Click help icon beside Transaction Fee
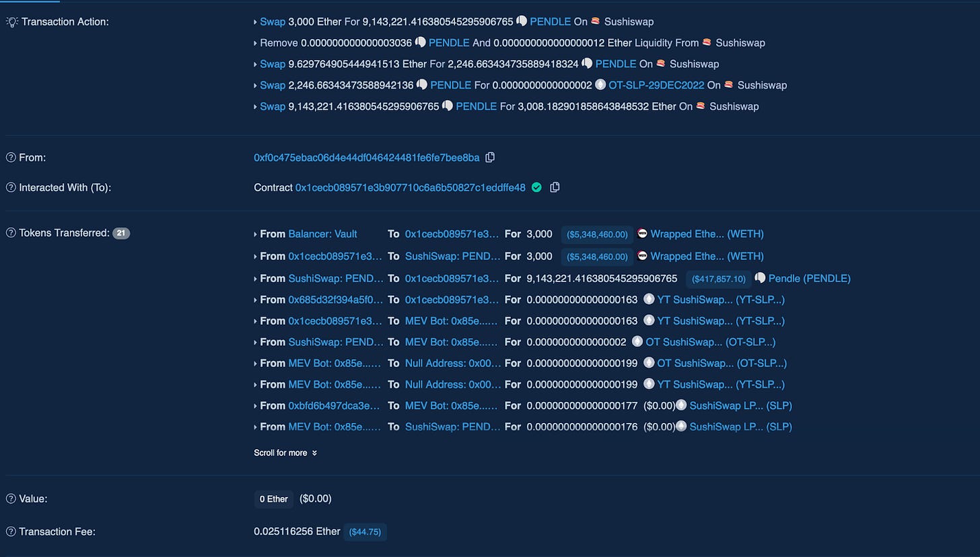 click(11, 531)
